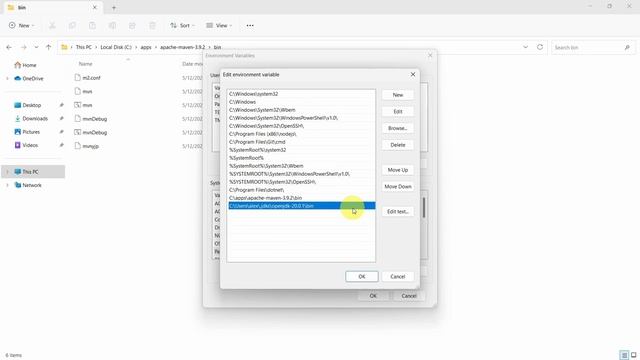Click the Cut icon in Explorer toolbar

[52, 26]
